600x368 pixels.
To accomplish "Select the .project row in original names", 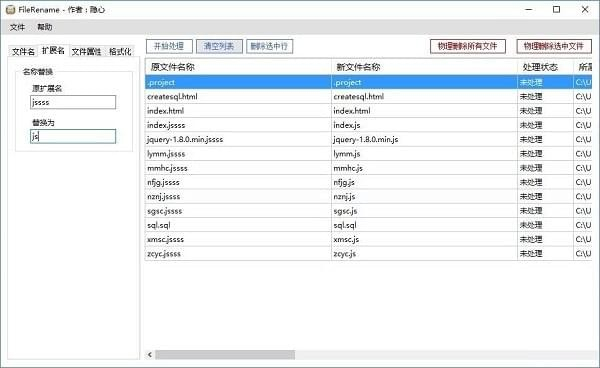I will click(238, 82).
